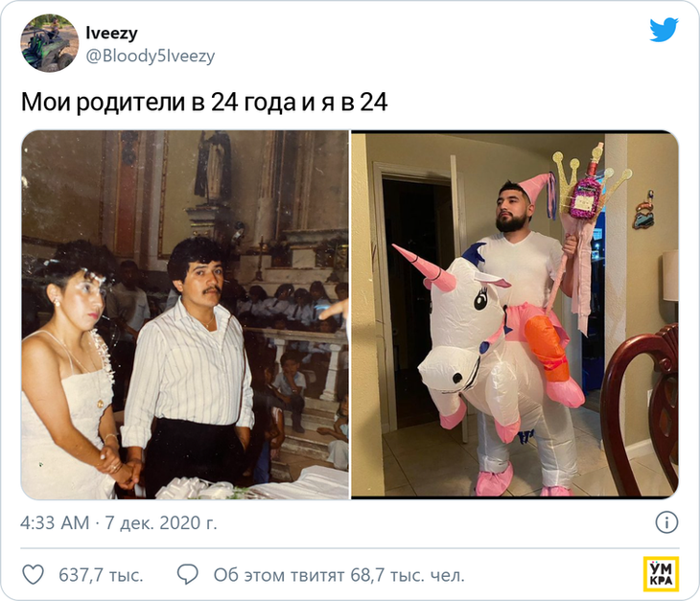Image resolution: width=700 pixels, height=601 pixels.
Task: Click the 4:33 AM tweet timestamp
Action: click(55, 523)
